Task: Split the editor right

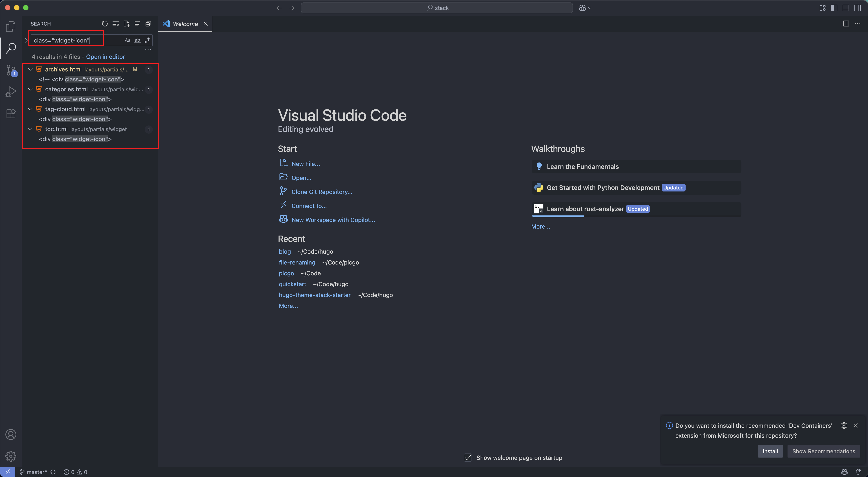Action: click(846, 24)
